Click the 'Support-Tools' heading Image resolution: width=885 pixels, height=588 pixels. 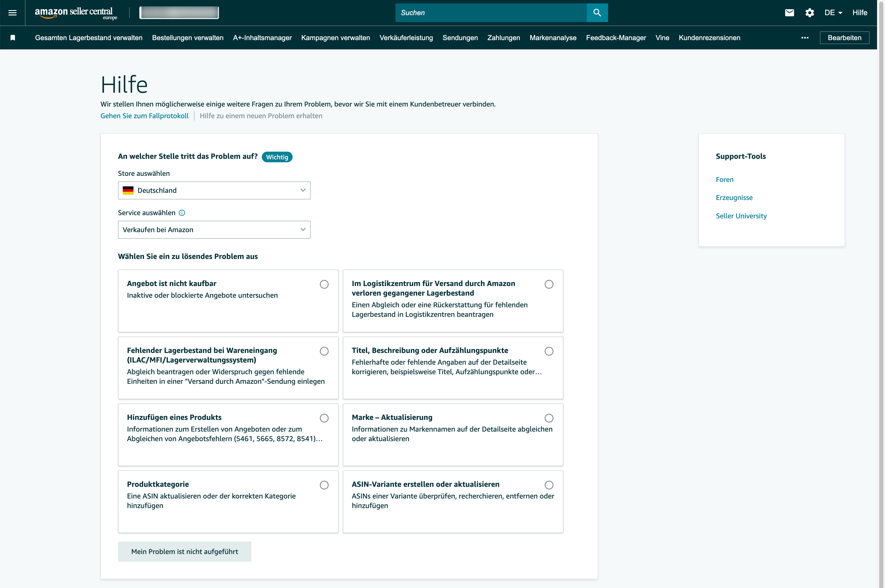pos(741,156)
